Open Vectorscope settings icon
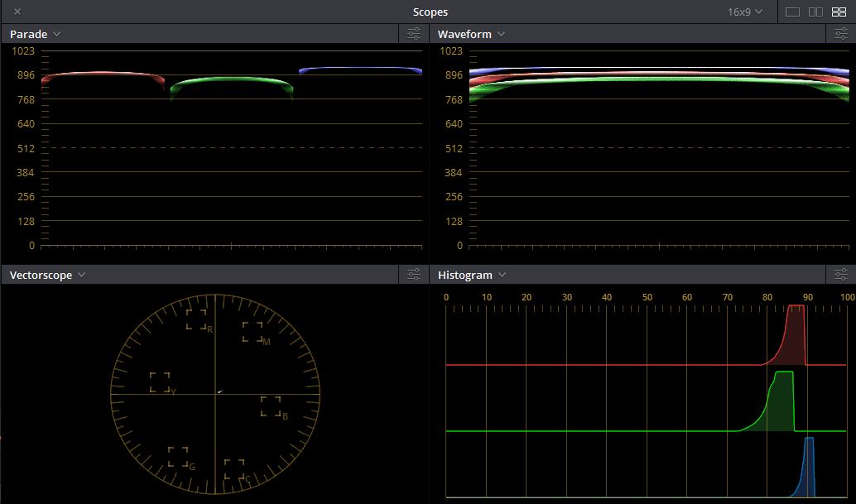Viewport: 856px width, 504px height. click(x=414, y=275)
